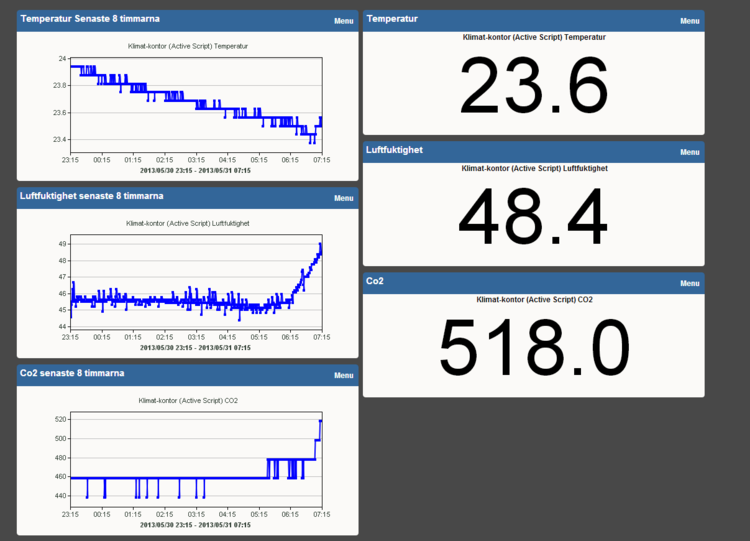Click the Luftfuktighet senaste 8 timmarna header title

click(92, 196)
